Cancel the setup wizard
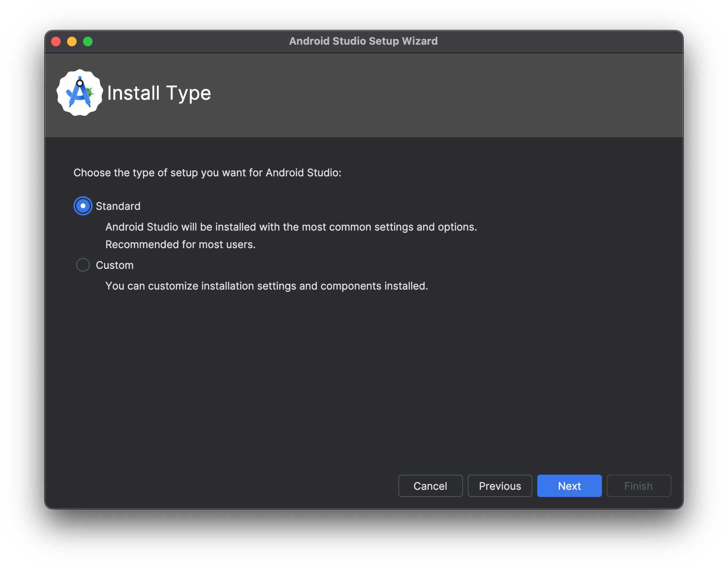728x568 pixels. pyautogui.click(x=430, y=486)
